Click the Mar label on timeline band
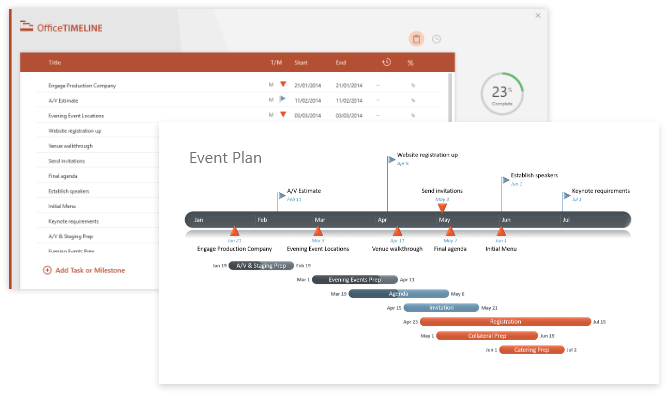Viewport: 669px width, 396px height. click(320, 220)
